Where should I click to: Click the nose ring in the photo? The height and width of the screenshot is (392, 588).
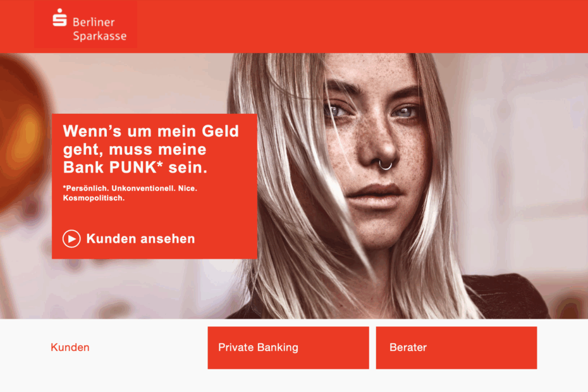tap(386, 164)
